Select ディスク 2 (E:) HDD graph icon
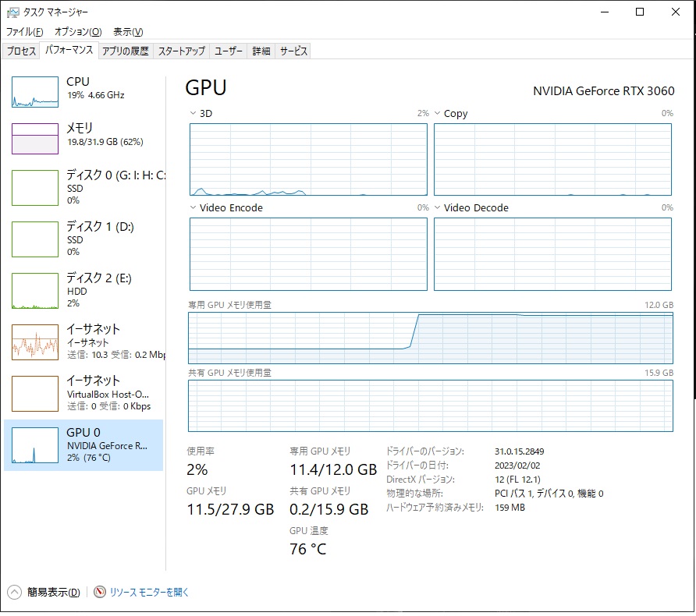The image size is (696, 616). click(x=35, y=290)
